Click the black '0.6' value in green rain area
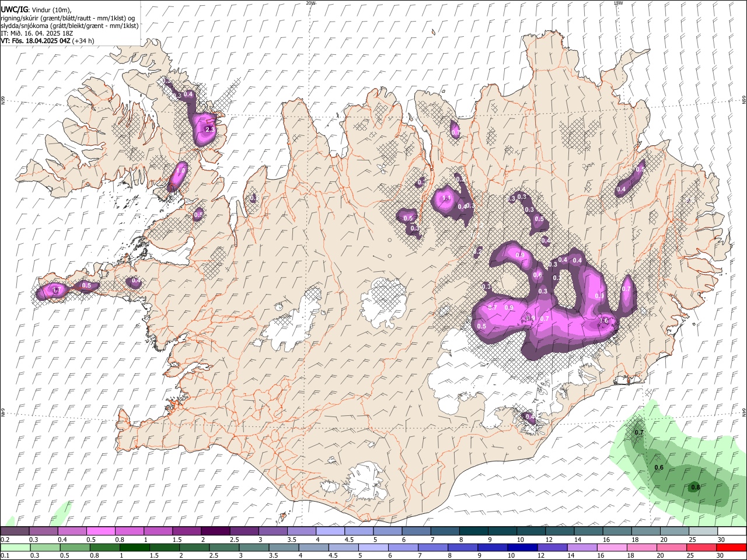 [659, 468]
